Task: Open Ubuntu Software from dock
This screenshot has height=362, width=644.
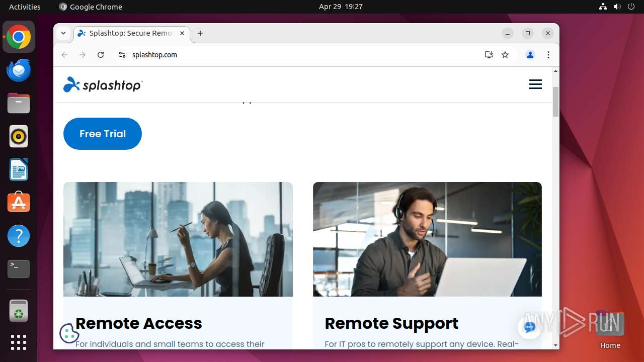Action: (19, 203)
